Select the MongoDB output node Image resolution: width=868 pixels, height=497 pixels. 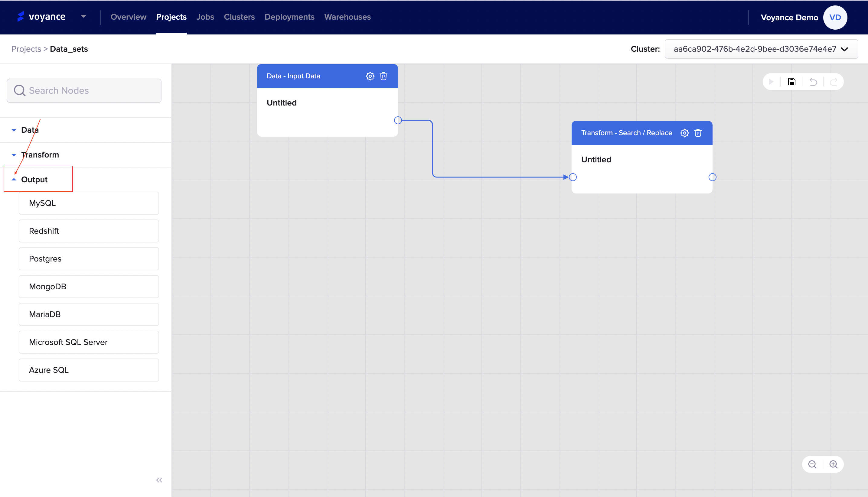click(x=89, y=287)
